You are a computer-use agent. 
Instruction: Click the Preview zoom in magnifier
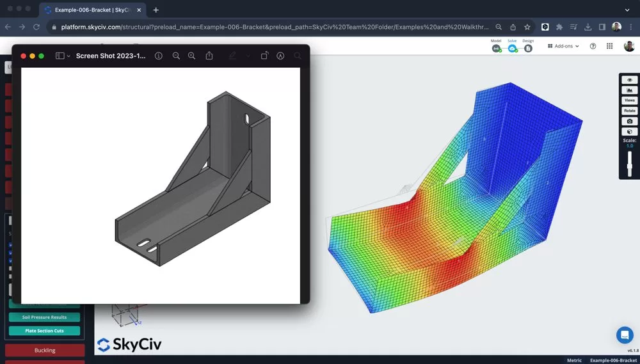(191, 56)
